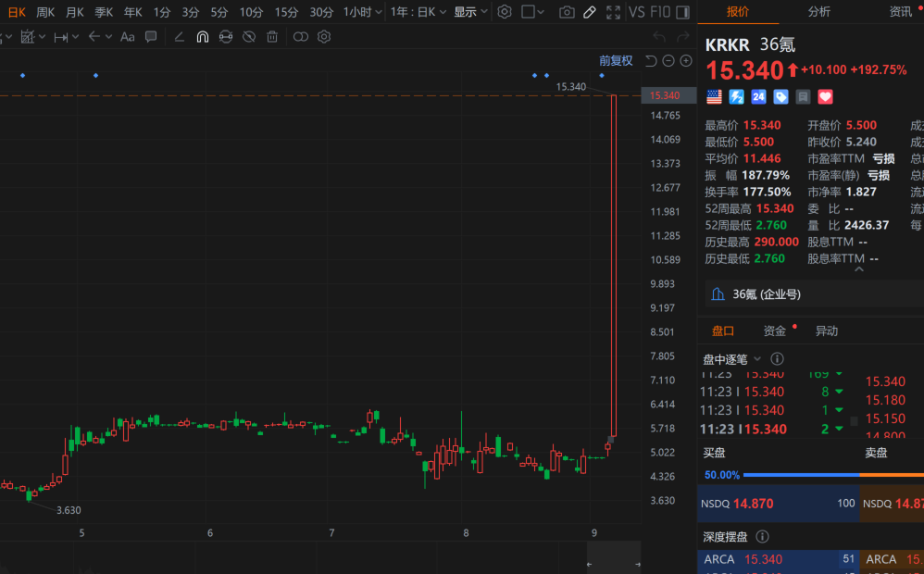Switch to 盘口 order book tab
Screen dimensions: 924x574
(722, 331)
